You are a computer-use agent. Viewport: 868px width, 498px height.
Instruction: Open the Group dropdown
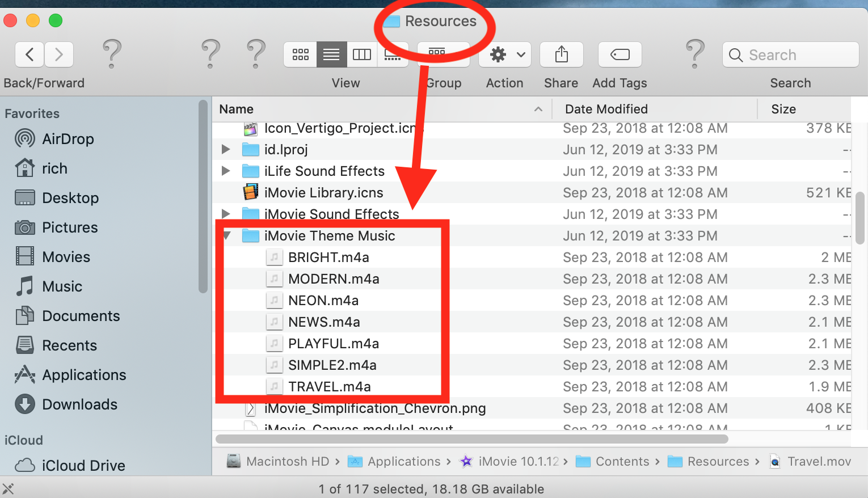(x=444, y=54)
